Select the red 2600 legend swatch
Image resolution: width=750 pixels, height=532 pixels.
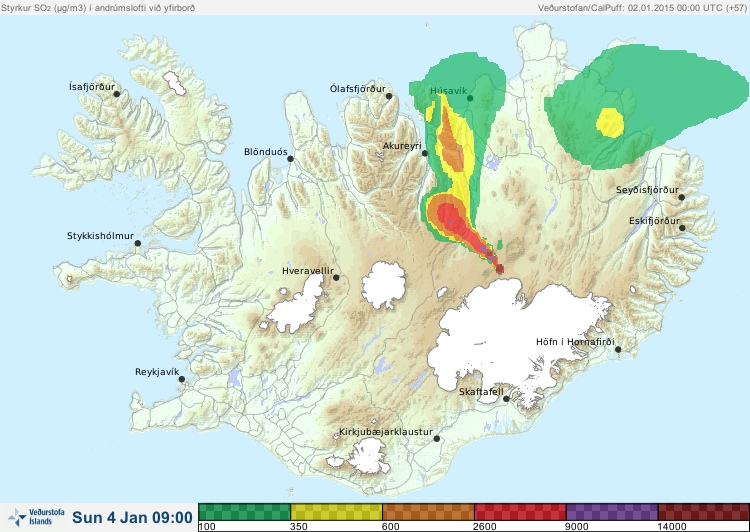(520, 512)
